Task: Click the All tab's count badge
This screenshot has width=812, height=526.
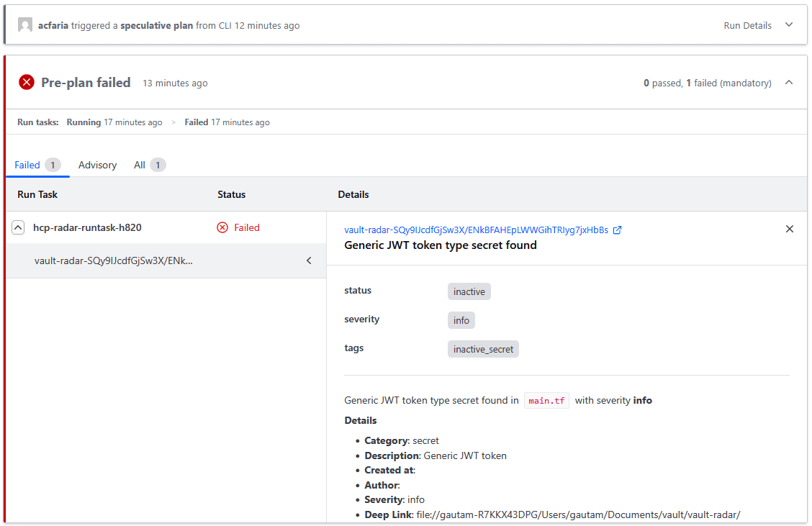Action: click(x=158, y=165)
